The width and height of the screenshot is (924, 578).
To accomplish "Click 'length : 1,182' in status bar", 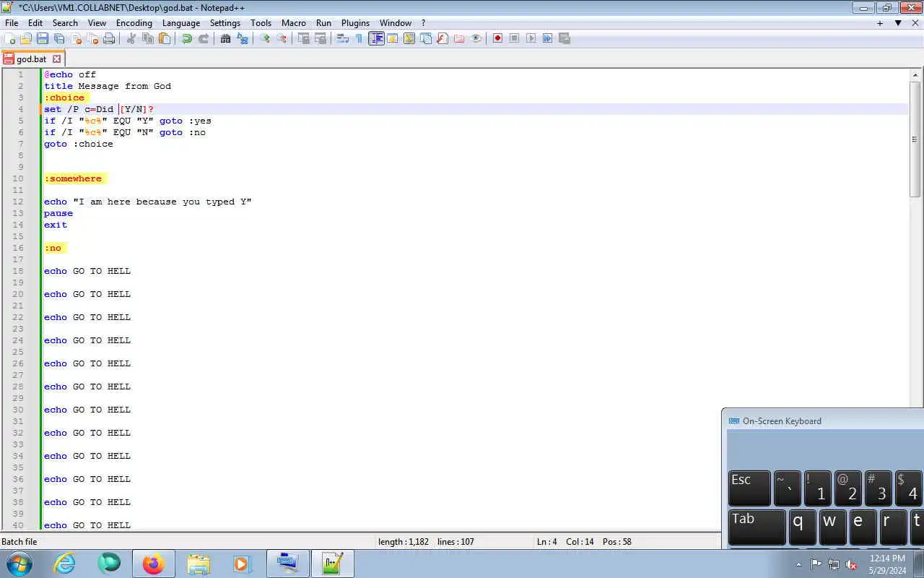I will (x=404, y=542).
